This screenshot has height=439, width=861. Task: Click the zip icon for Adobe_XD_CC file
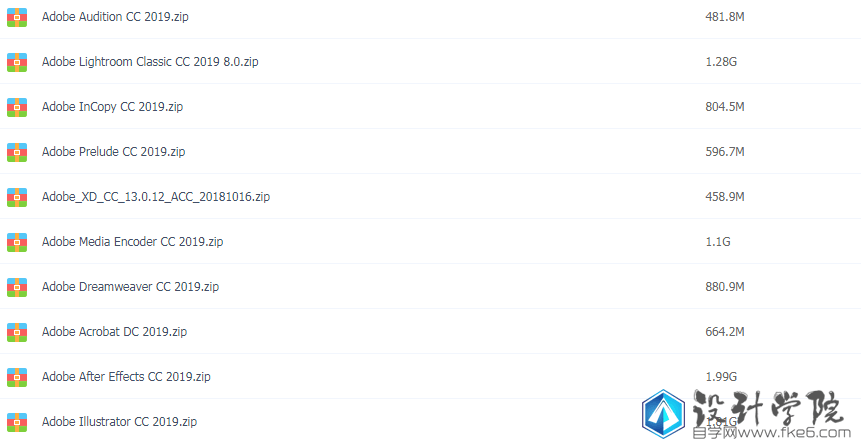click(17, 197)
